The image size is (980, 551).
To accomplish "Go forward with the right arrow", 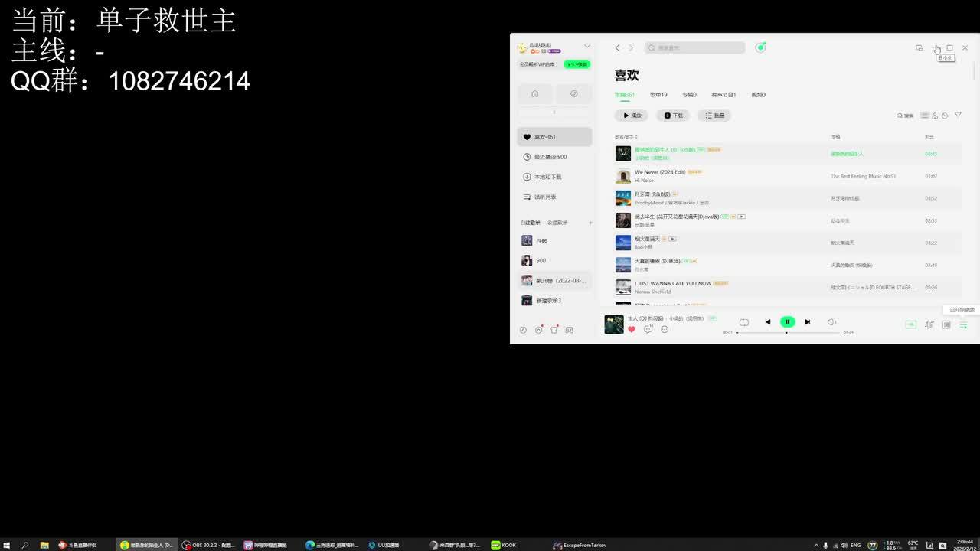I will [x=631, y=47].
